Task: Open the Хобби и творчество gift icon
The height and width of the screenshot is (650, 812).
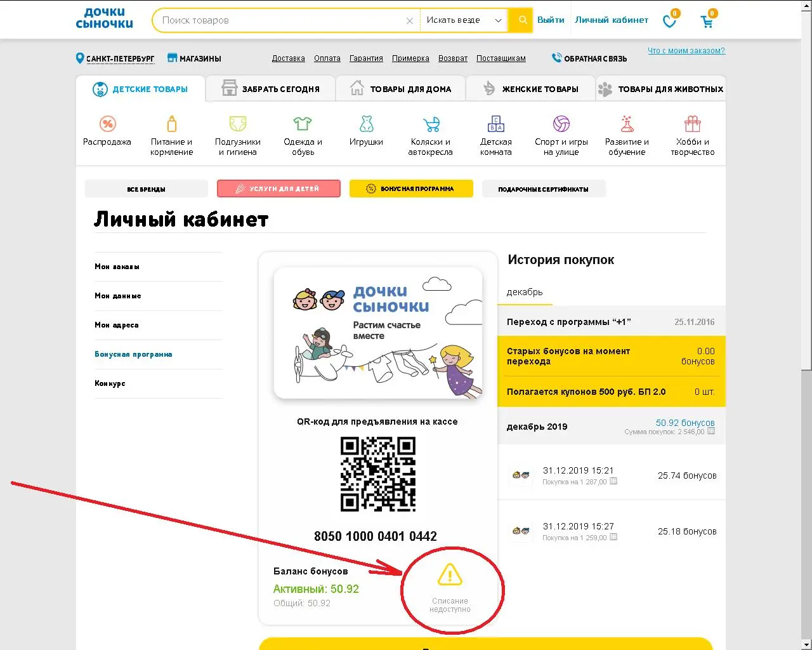Action: (692, 124)
